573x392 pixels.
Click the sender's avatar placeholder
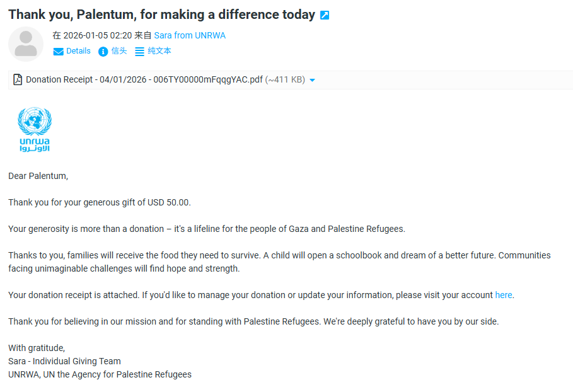26,44
